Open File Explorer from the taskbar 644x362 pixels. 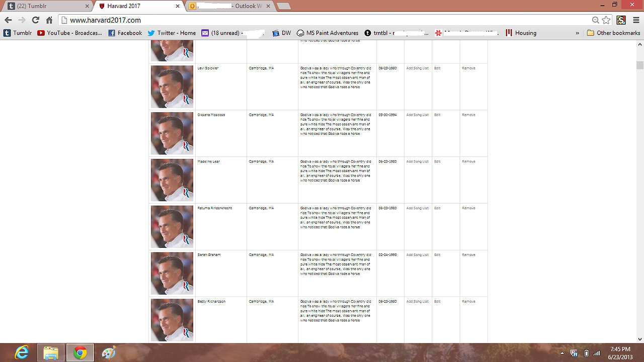tap(50, 353)
